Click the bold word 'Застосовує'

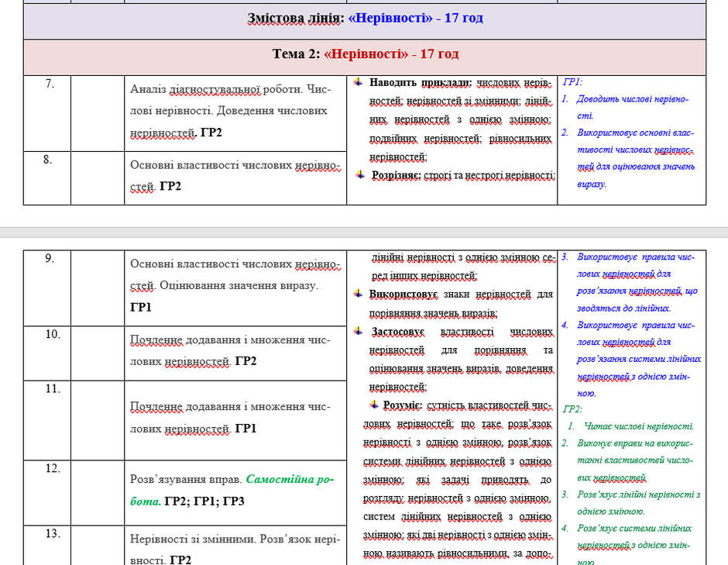[398, 332]
